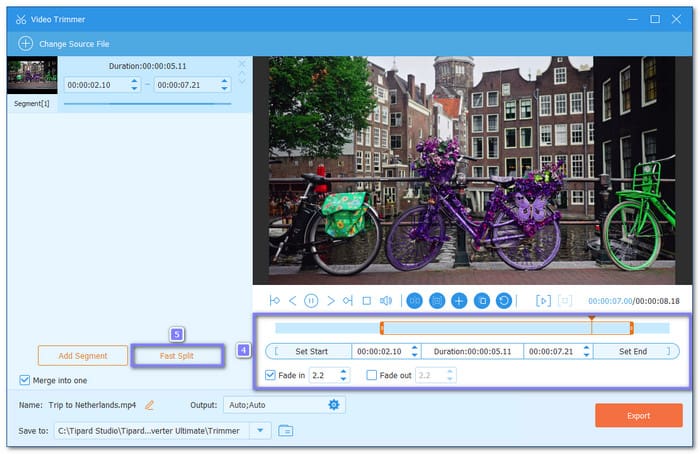Screen dimensions: 700x454
Task: Click the blue reset circular arrow icon
Action: [504, 300]
